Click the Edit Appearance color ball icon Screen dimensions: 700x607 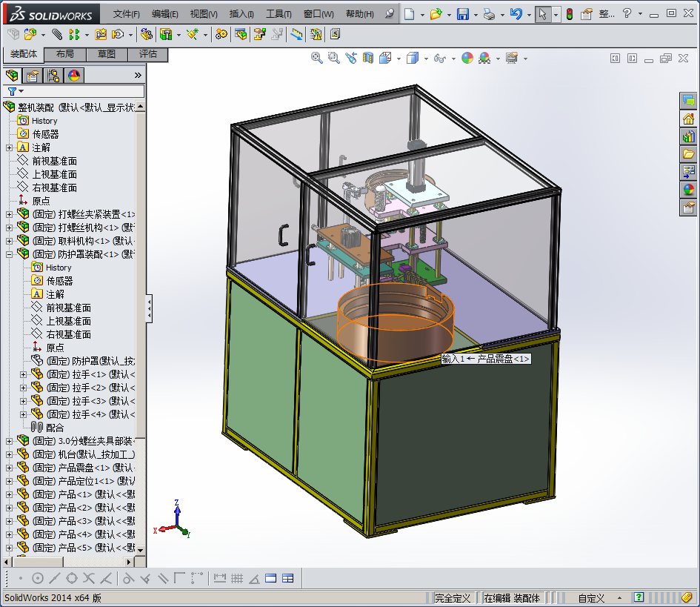click(x=467, y=58)
